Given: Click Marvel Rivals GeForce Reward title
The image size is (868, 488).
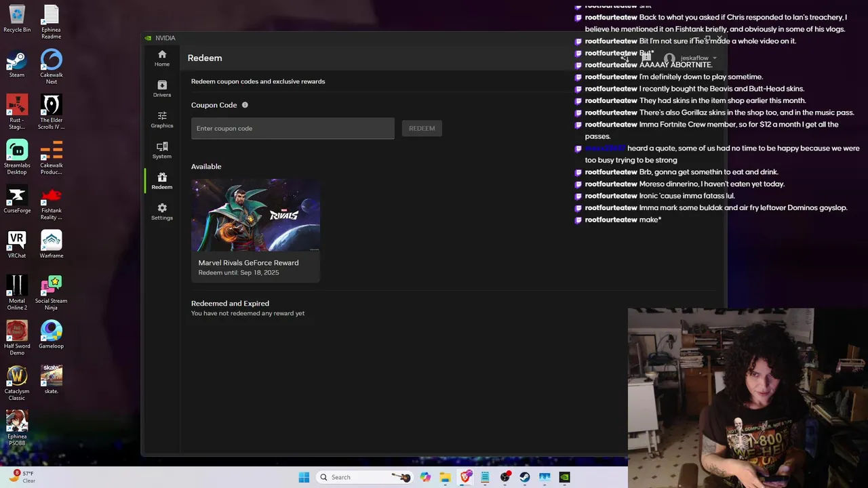Looking at the screenshot, I should [248, 263].
